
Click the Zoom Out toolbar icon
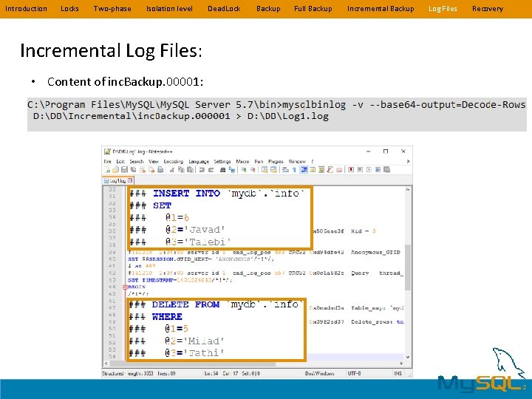click(x=253, y=170)
